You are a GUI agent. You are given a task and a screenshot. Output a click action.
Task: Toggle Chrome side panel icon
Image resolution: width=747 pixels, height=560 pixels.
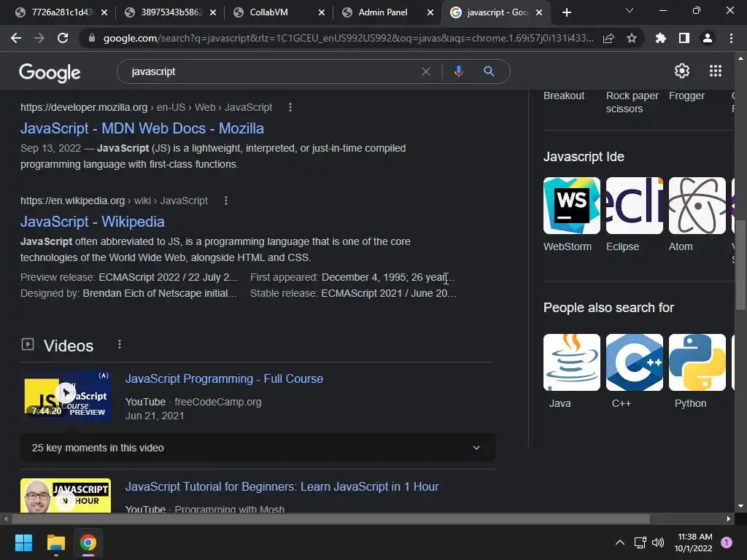click(x=684, y=38)
